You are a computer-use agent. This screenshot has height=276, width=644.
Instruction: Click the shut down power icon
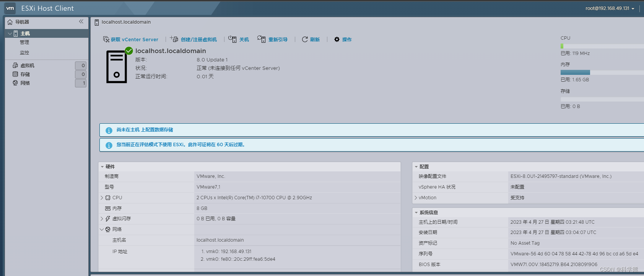tap(233, 39)
